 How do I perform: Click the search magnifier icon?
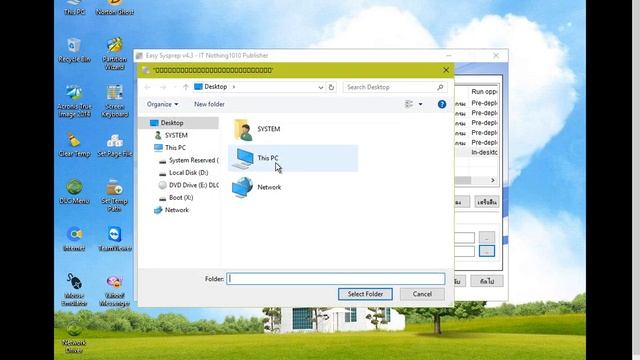pos(440,87)
